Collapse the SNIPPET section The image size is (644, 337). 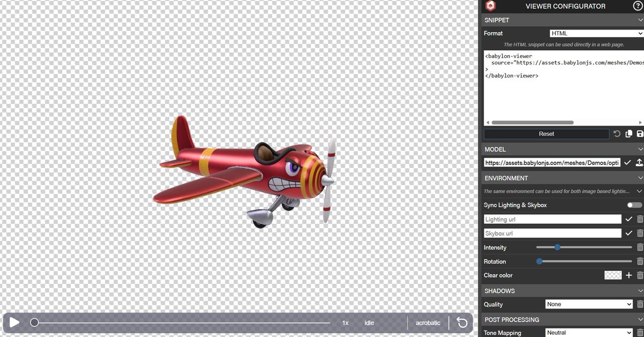click(x=640, y=20)
